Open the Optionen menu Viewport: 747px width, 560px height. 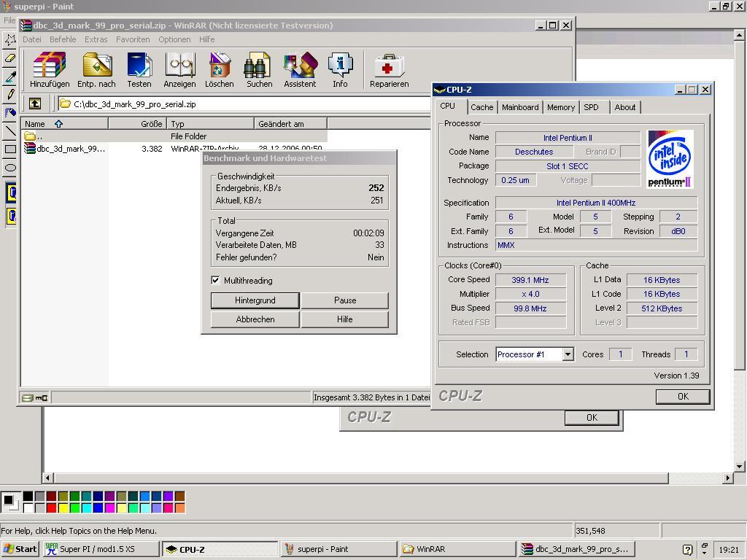(174, 39)
